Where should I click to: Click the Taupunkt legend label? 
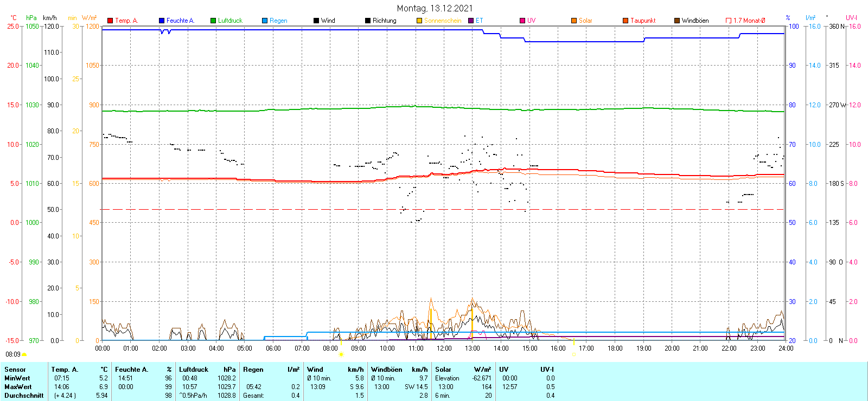(x=643, y=21)
